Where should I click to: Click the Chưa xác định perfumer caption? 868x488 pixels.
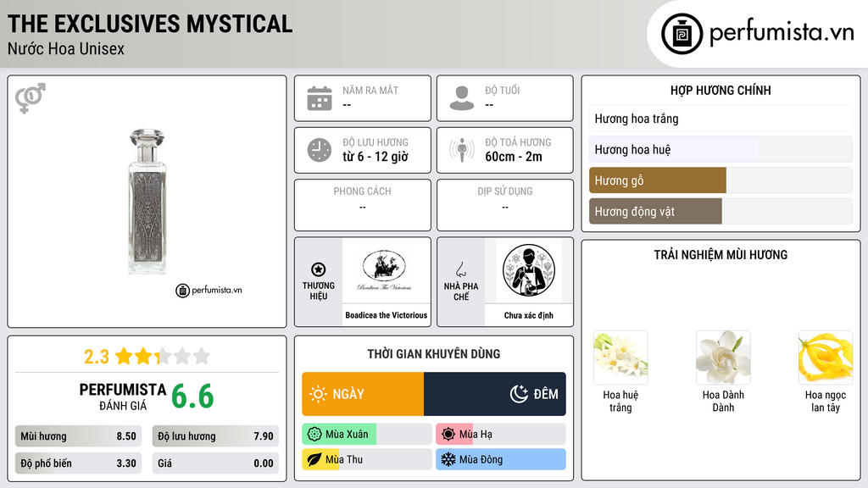tap(529, 315)
